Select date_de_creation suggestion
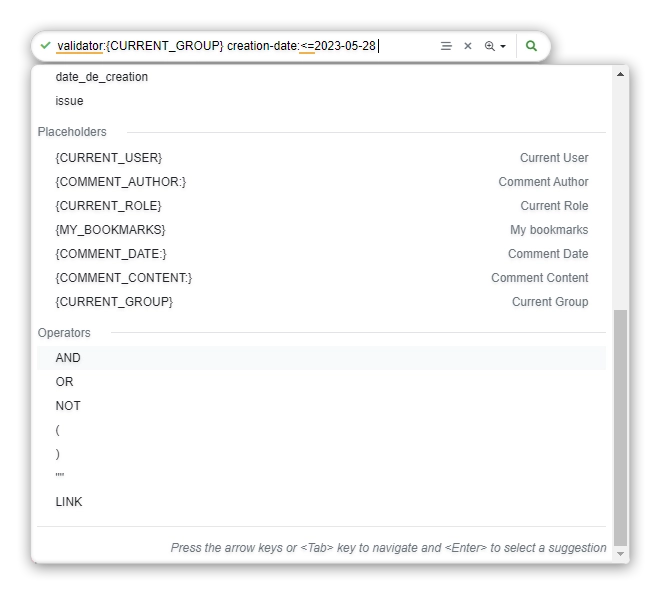Image resolution: width=660 pixels, height=594 pixels. click(x=322, y=77)
